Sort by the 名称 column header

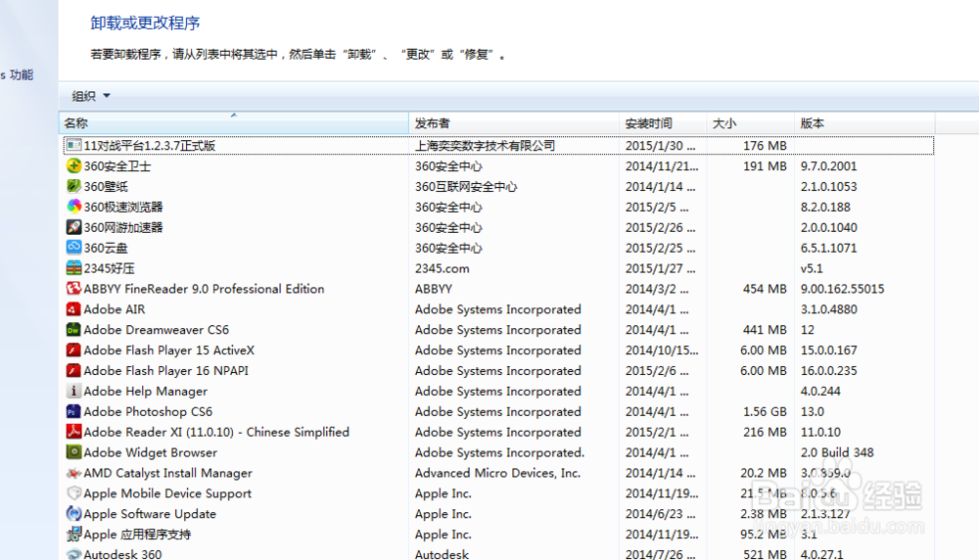tap(234, 123)
